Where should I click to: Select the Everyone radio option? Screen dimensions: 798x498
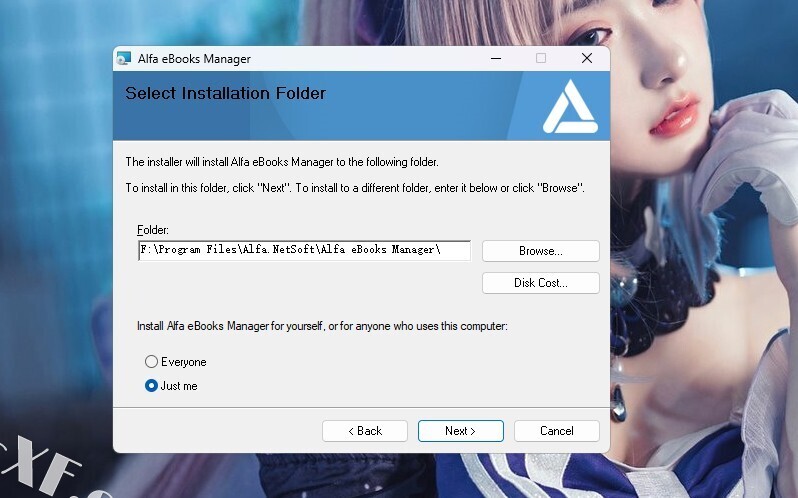(x=152, y=362)
